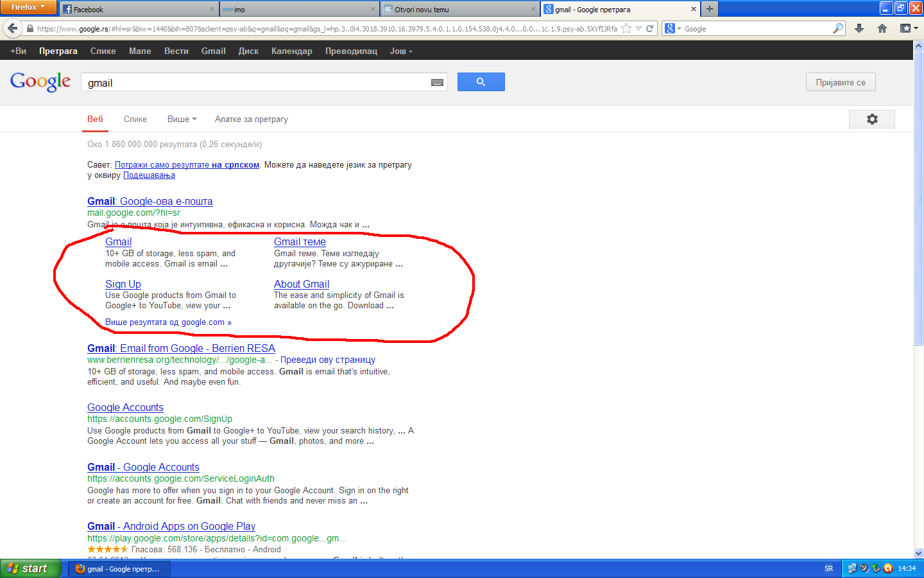
Task: Expand the Још menu in Google bar
Action: coord(401,51)
